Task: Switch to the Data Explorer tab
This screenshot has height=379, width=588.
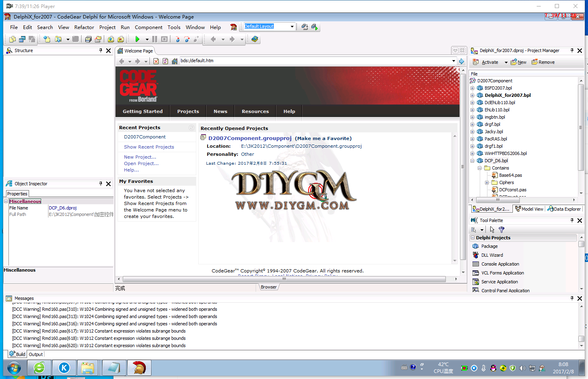Action: pyautogui.click(x=564, y=209)
